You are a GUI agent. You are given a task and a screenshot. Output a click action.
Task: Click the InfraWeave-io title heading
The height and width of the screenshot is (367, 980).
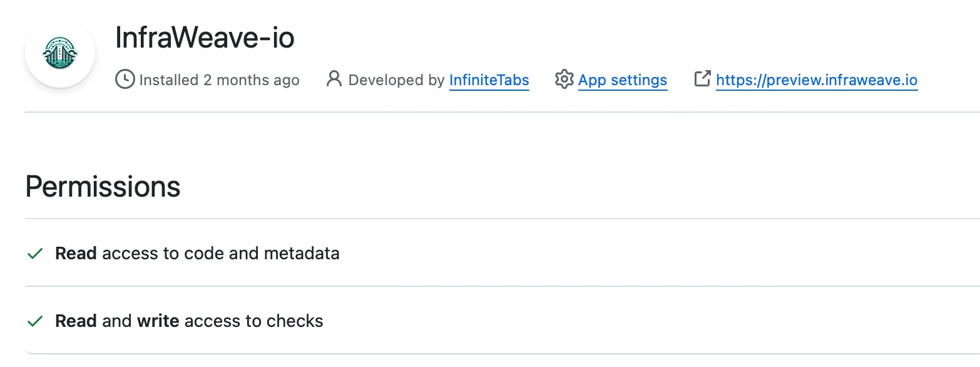point(205,39)
